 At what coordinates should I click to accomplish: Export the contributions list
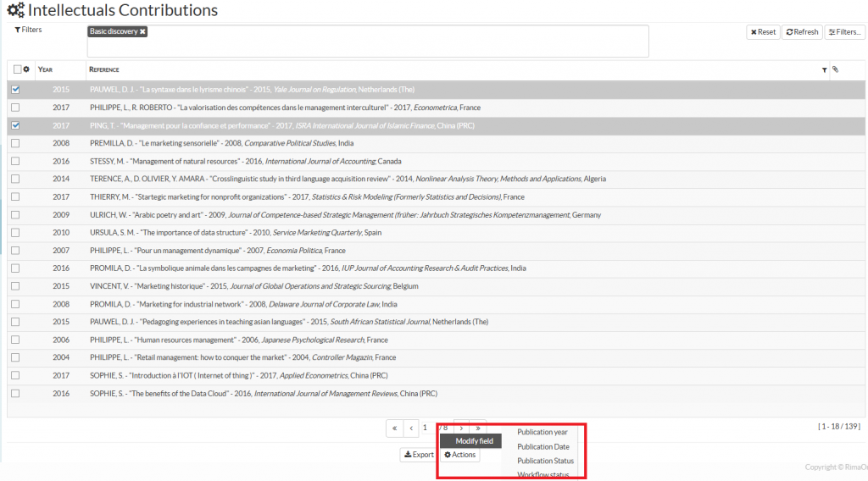pos(419,455)
